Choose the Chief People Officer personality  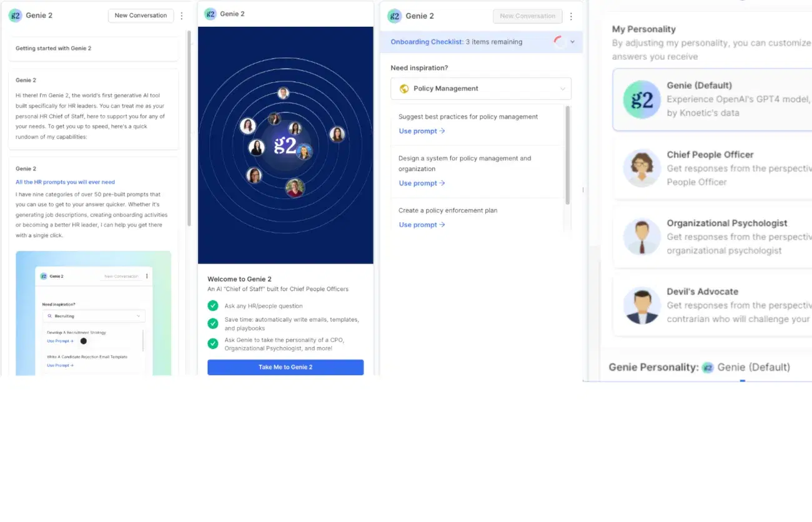point(712,168)
